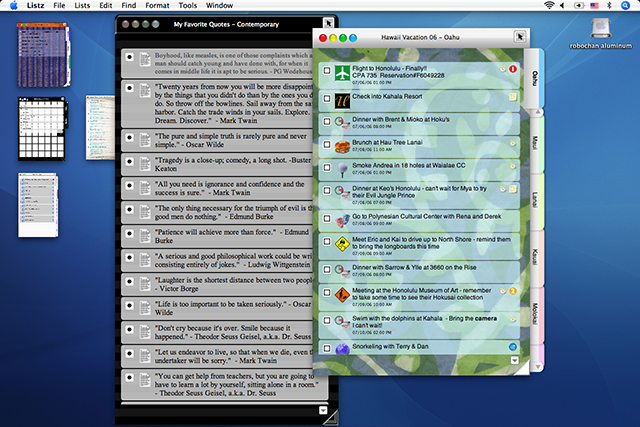Image resolution: width=640 pixels, height=427 pixels.
Task: Click the golf ball icon on Smoke Andrea item
Action: [x=342, y=169]
